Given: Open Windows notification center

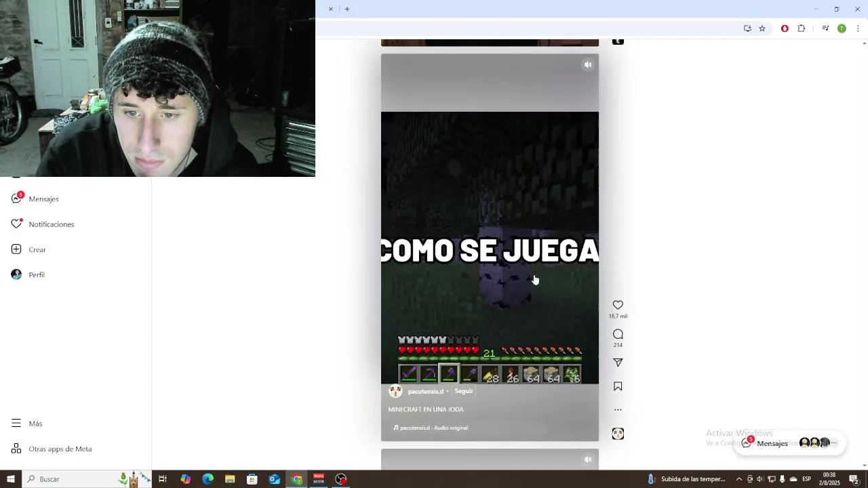Looking at the screenshot, I should coord(854,479).
